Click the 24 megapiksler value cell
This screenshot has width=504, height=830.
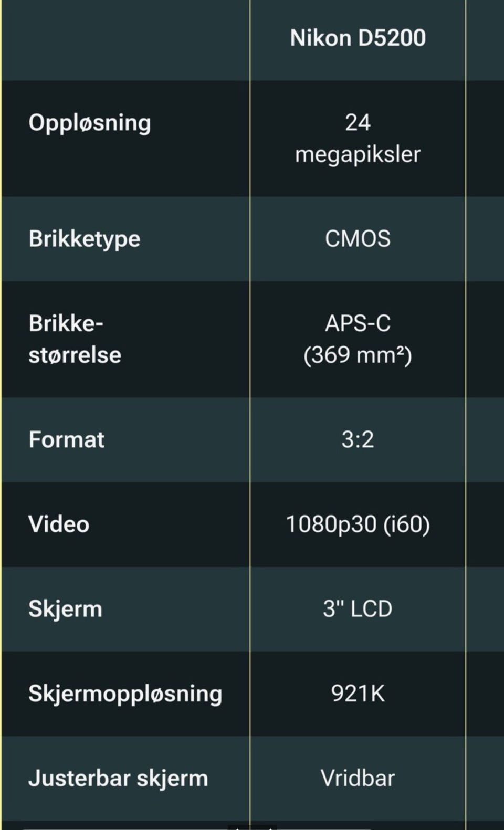(358, 139)
